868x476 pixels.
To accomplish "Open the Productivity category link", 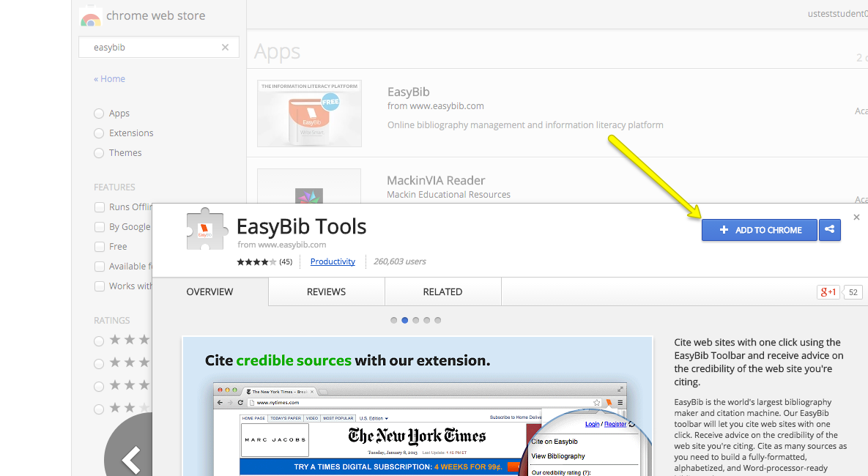I will [x=333, y=261].
